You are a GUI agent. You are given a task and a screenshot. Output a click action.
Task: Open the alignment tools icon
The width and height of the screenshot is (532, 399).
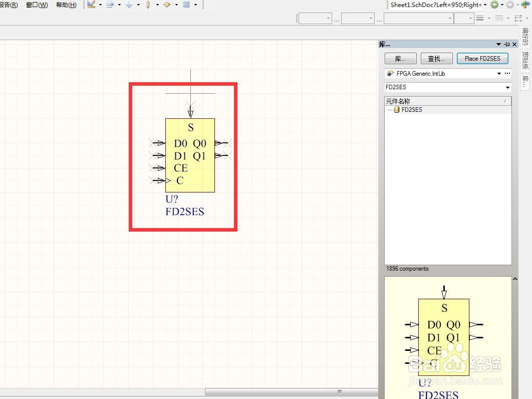(x=110, y=5)
